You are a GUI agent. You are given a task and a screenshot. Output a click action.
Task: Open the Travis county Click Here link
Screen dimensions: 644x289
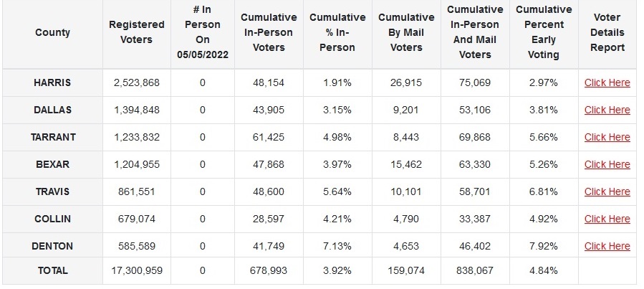[x=607, y=191]
